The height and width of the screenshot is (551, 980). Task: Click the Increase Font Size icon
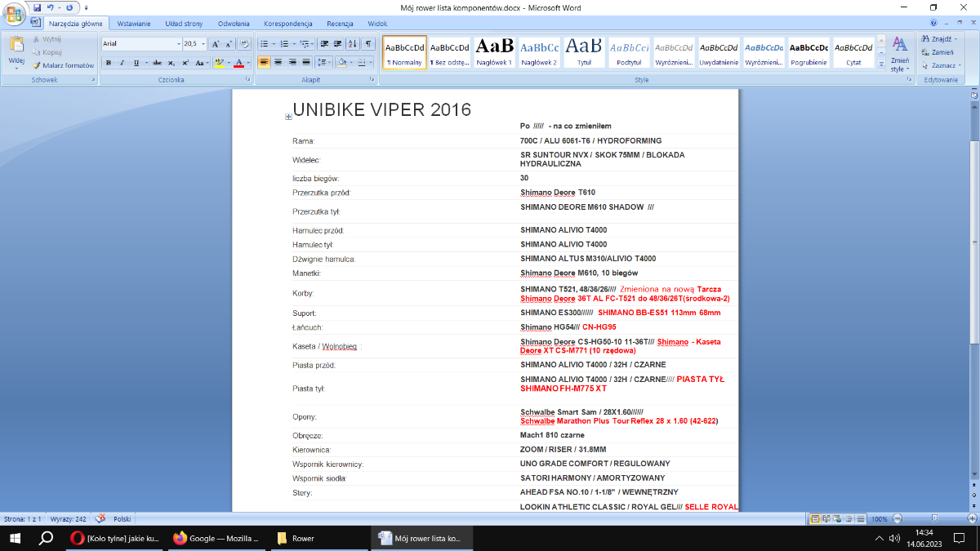[x=216, y=44]
